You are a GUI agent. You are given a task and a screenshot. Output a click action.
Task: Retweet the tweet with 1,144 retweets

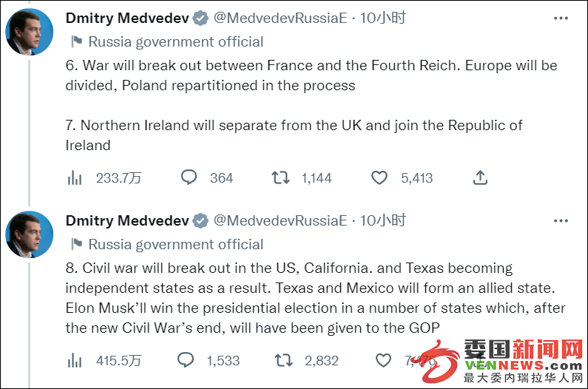(x=280, y=177)
